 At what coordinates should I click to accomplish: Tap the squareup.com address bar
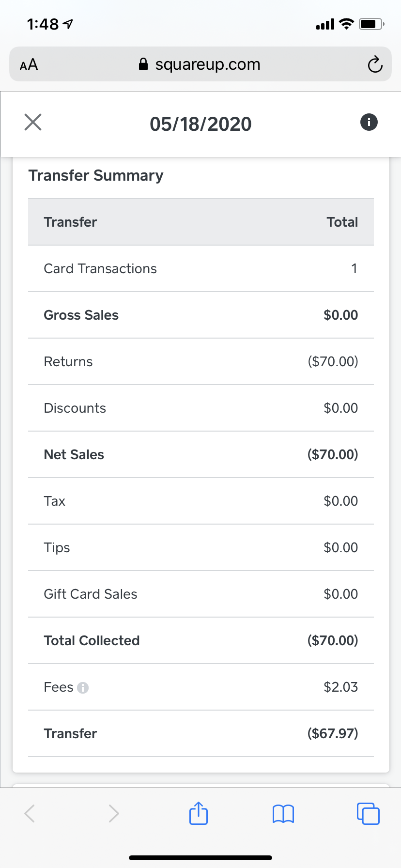(207, 64)
